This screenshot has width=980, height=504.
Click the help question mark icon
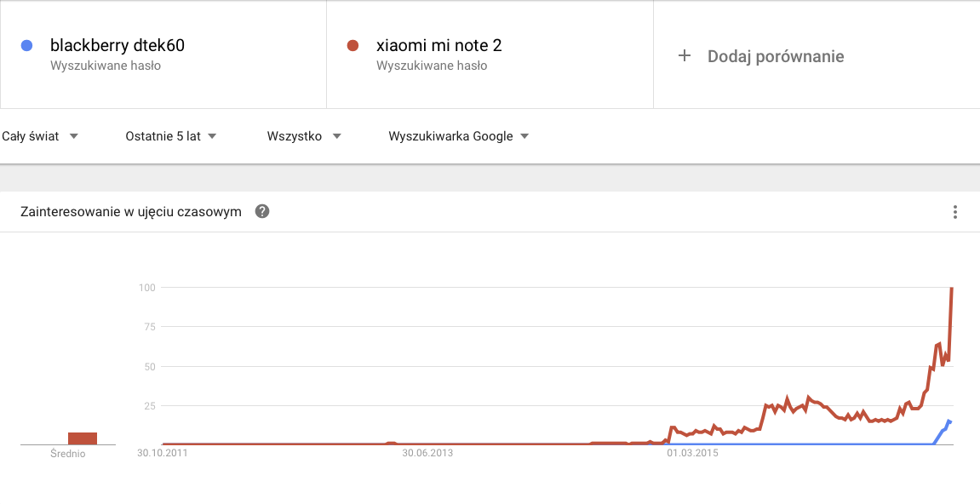pos(262,211)
